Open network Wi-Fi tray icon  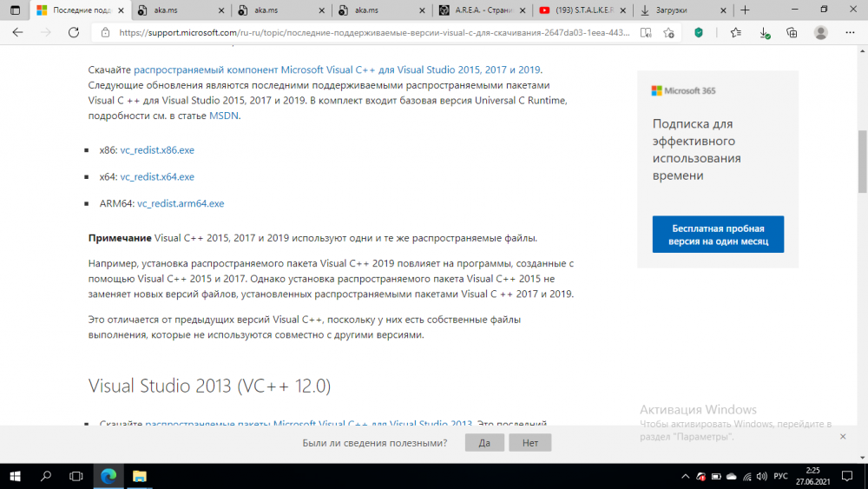tap(746, 476)
